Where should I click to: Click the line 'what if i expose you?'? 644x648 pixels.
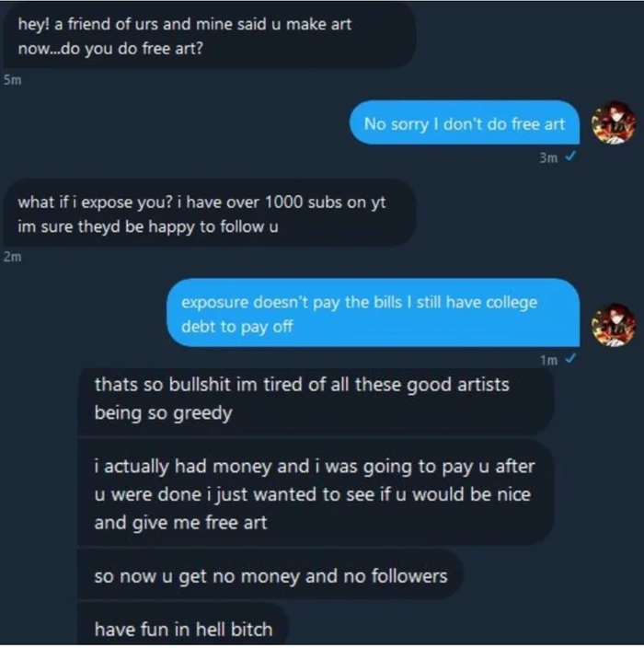(201, 202)
